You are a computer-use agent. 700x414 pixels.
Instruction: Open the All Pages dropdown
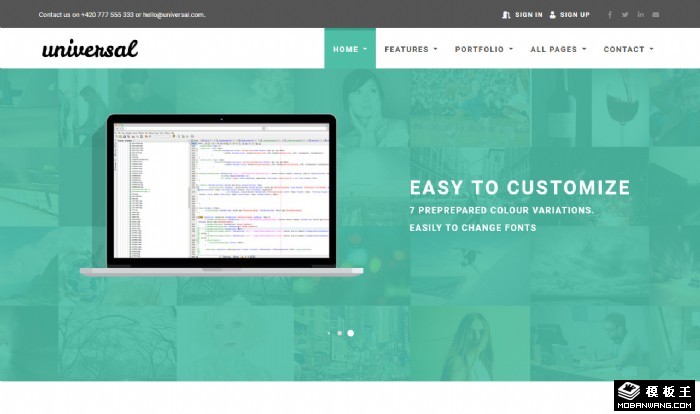pos(558,49)
